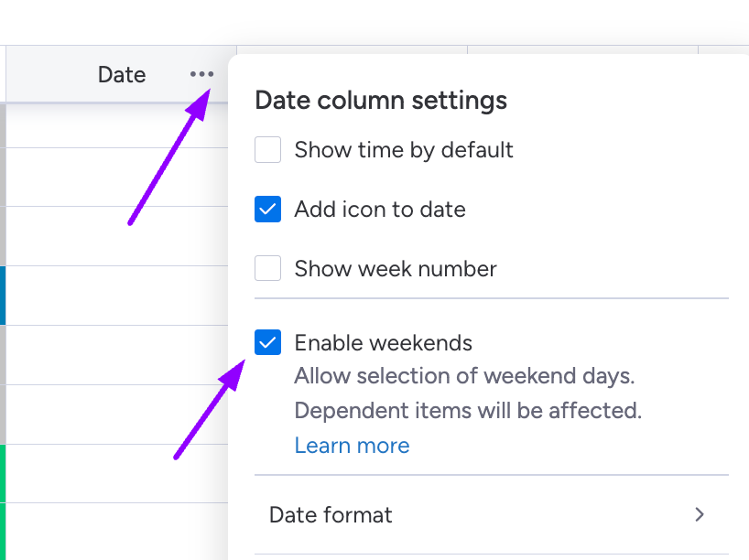Click the green group color strip

point(3,473)
